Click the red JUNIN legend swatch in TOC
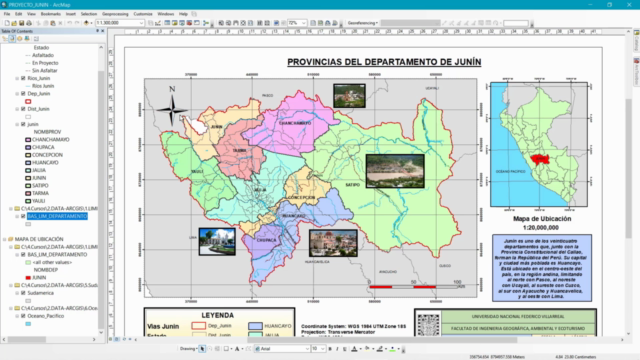The width and height of the screenshot is (640, 360). click(28, 278)
